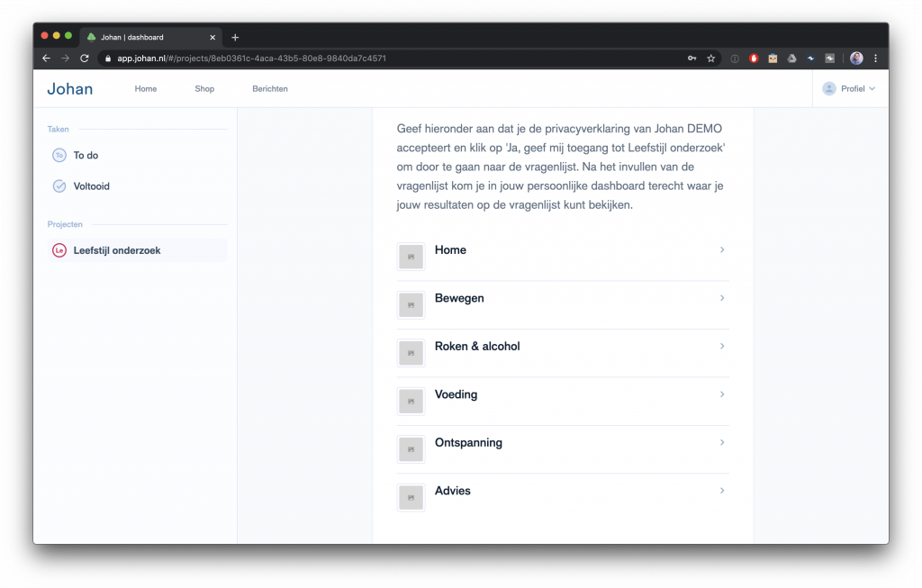Click the Ontspanning row placeholder image
Screen dimensions: 922x588
[x=411, y=450]
